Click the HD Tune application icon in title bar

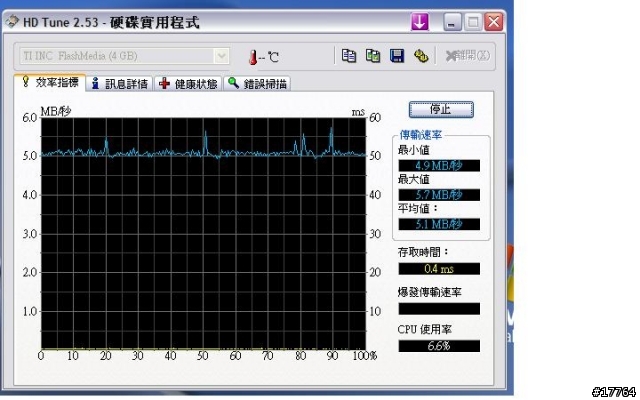click(x=12, y=21)
